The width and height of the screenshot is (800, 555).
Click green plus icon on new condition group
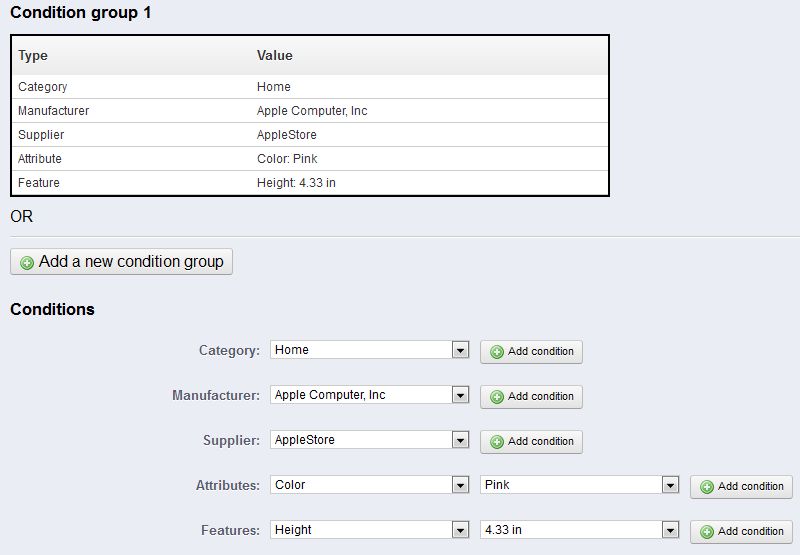click(x=27, y=263)
